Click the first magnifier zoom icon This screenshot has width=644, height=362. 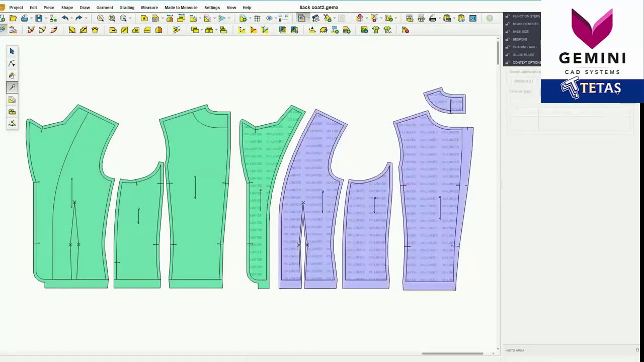coord(101,18)
